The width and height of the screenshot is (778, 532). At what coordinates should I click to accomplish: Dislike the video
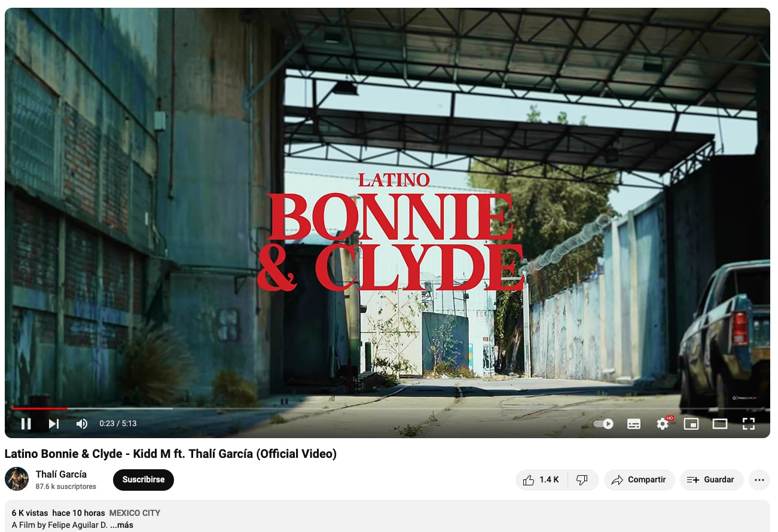coord(582,480)
